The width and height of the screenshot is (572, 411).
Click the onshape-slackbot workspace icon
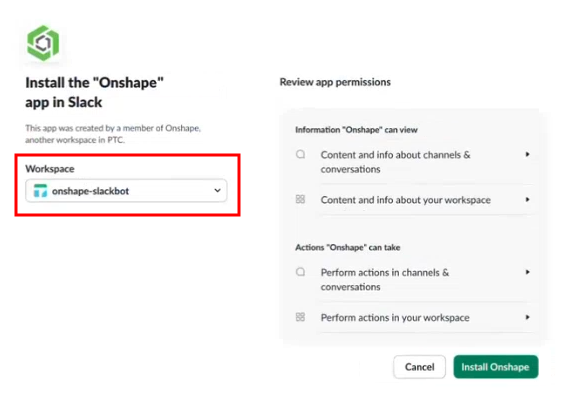(40, 191)
